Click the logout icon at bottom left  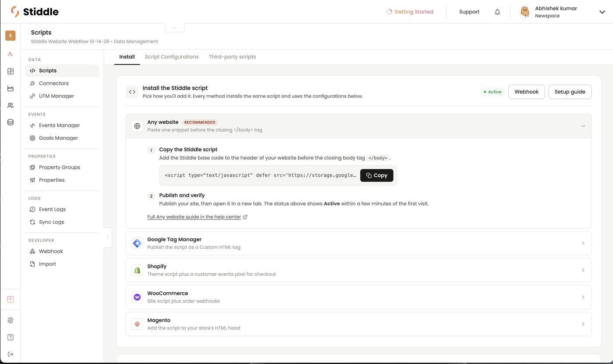11,354
